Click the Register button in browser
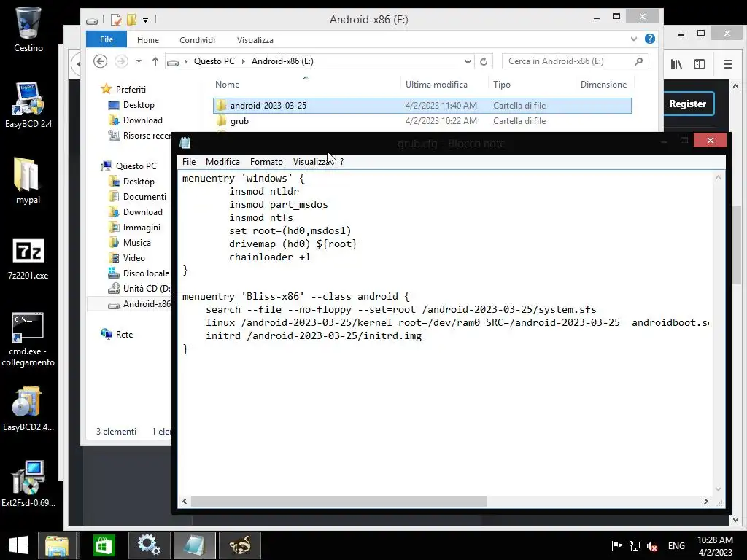This screenshot has width=747, height=560. pos(687,104)
